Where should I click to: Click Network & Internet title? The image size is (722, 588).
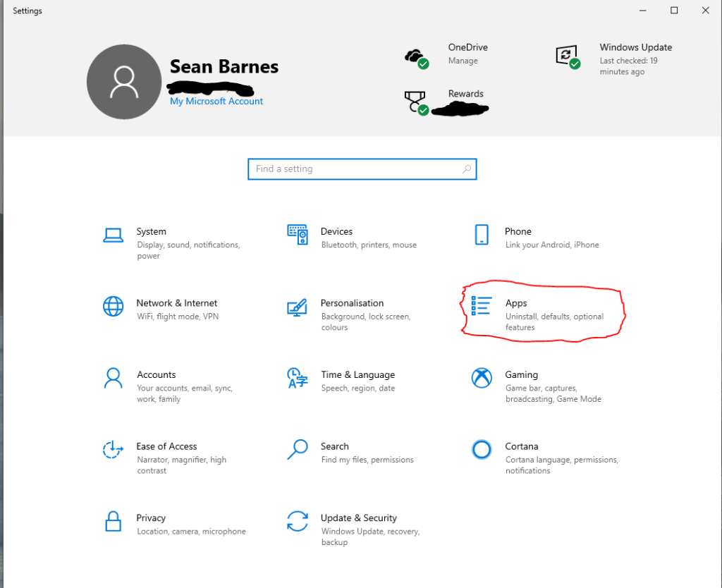(x=176, y=303)
